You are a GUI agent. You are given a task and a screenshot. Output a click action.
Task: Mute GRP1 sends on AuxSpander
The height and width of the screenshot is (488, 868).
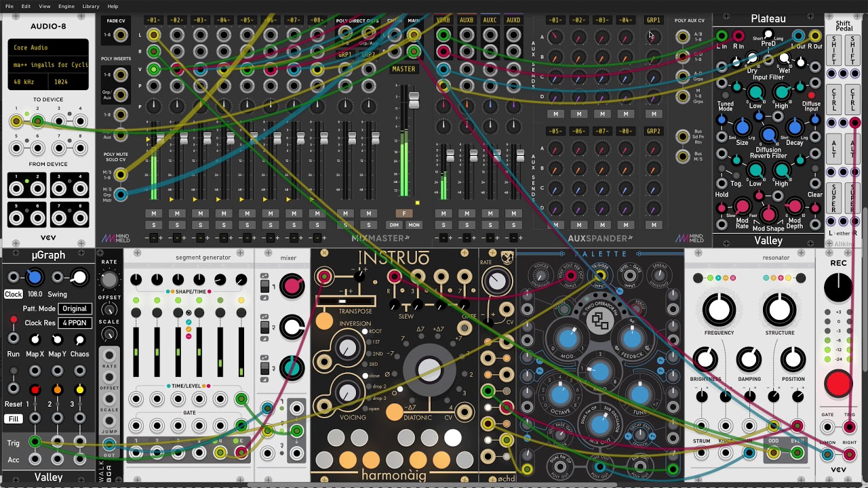pos(654,114)
